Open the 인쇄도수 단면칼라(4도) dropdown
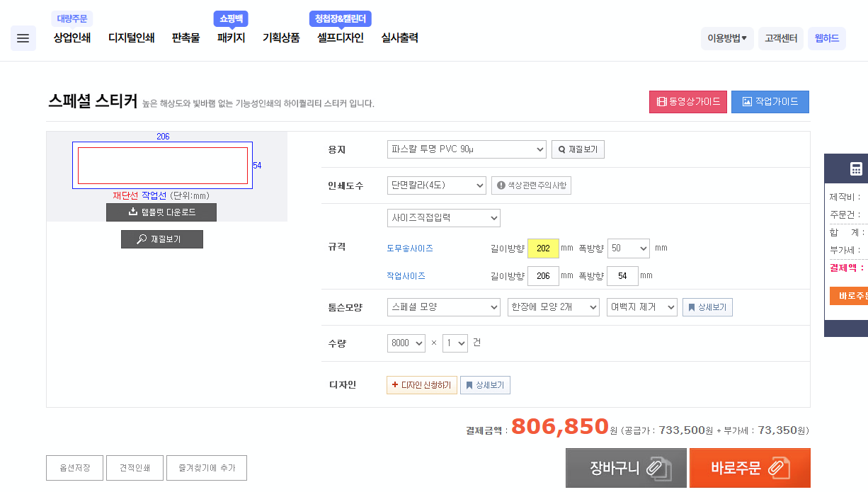This screenshot has height=492, width=868. (x=437, y=185)
